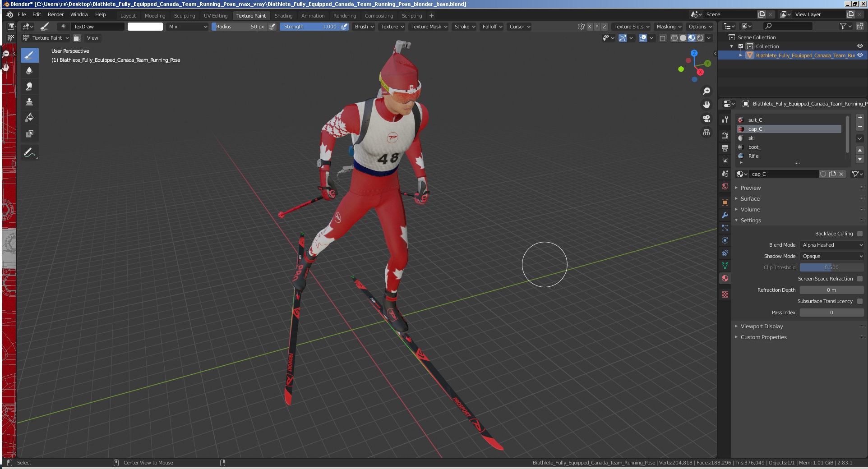The width and height of the screenshot is (868, 469).
Task: Add a new material slot
Action: pos(860,118)
